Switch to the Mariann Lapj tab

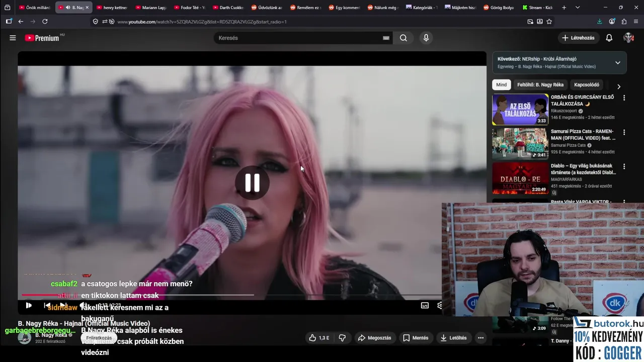coord(150,8)
